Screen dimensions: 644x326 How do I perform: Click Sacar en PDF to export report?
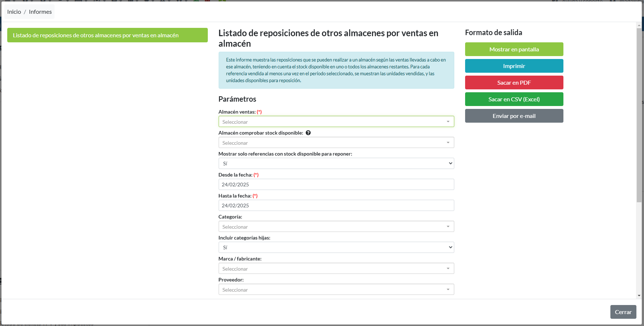[514, 82]
